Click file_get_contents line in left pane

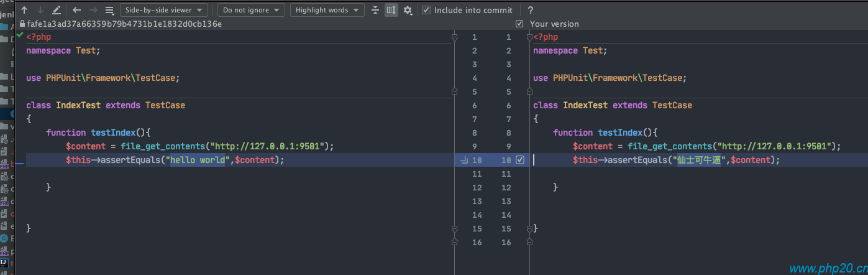(x=200, y=146)
